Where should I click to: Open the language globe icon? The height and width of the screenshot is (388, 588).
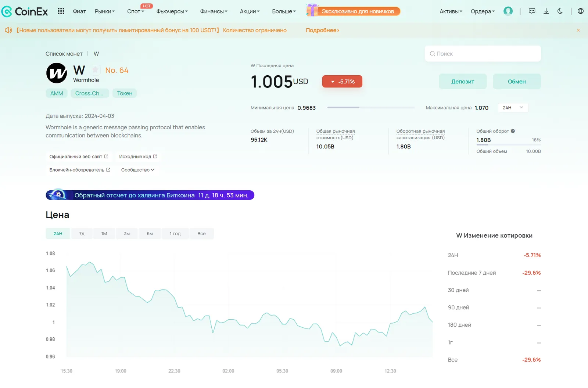[x=581, y=11]
